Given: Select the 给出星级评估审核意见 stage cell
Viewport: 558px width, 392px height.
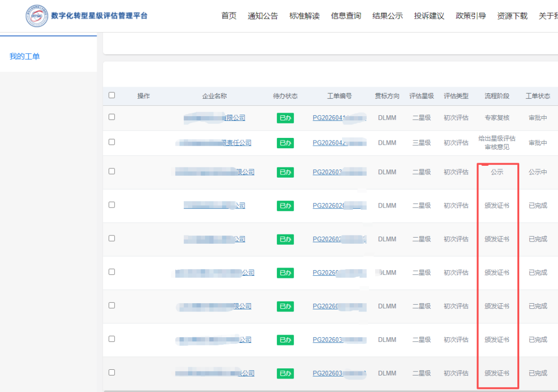Looking at the screenshot, I should click(497, 143).
